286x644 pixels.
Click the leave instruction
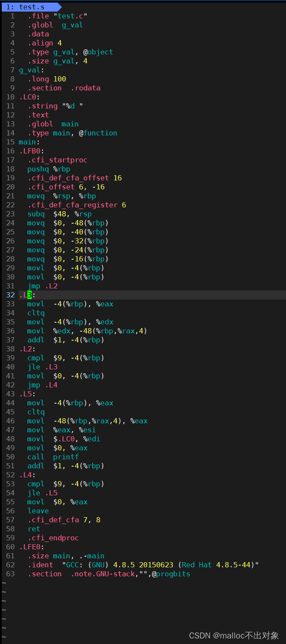[x=38, y=511]
